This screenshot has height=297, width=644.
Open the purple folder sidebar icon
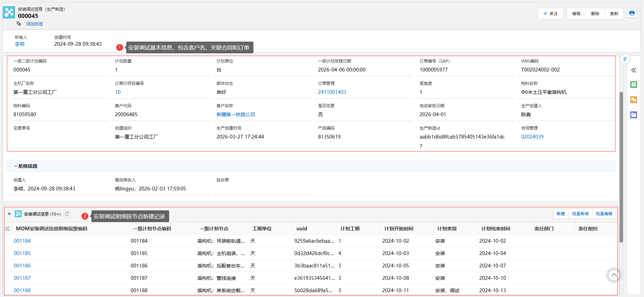point(633,115)
